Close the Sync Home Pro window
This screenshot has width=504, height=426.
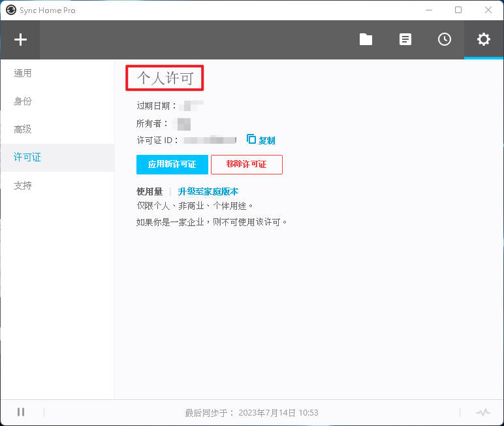[x=488, y=10]
